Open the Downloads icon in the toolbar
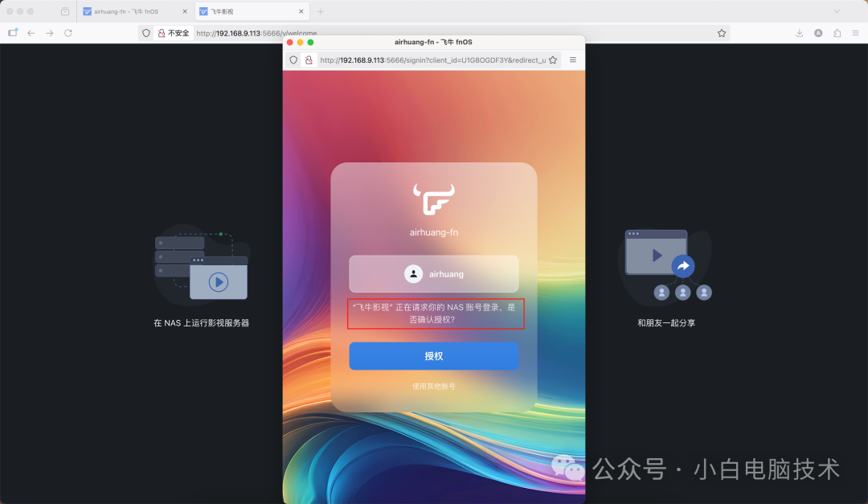 tap(798, 33)
